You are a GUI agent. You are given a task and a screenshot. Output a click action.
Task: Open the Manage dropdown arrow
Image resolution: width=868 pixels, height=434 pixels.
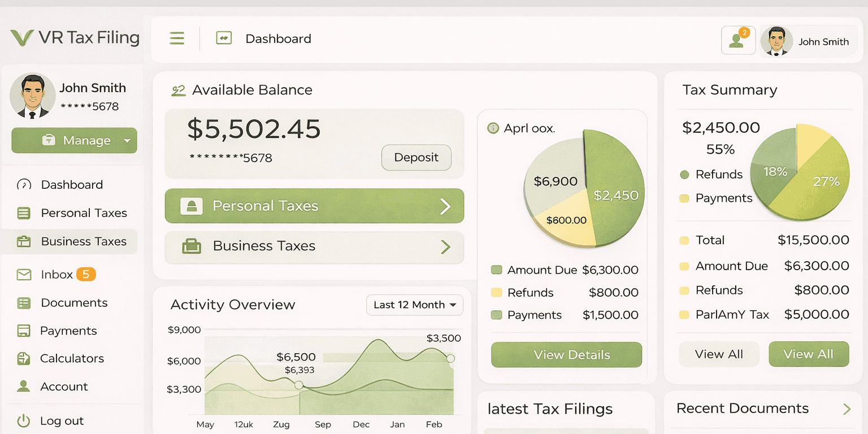[127, 141]
